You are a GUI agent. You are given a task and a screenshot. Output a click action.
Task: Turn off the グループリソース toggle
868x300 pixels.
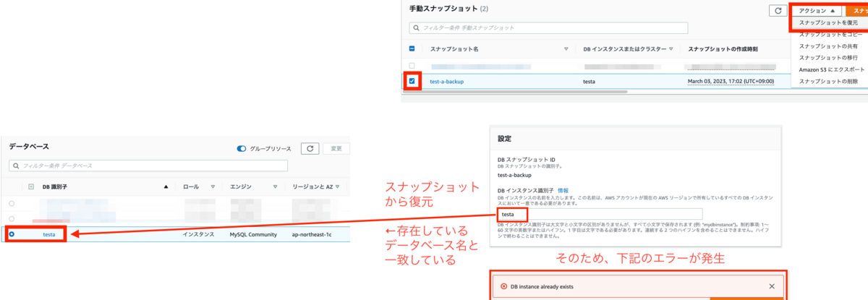point(242,149)
